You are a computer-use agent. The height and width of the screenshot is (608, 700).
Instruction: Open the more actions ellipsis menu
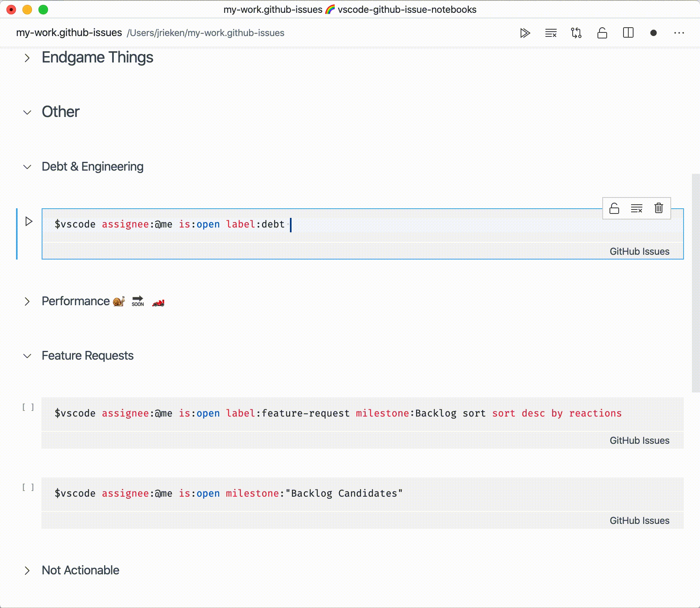tap(680, 33)
